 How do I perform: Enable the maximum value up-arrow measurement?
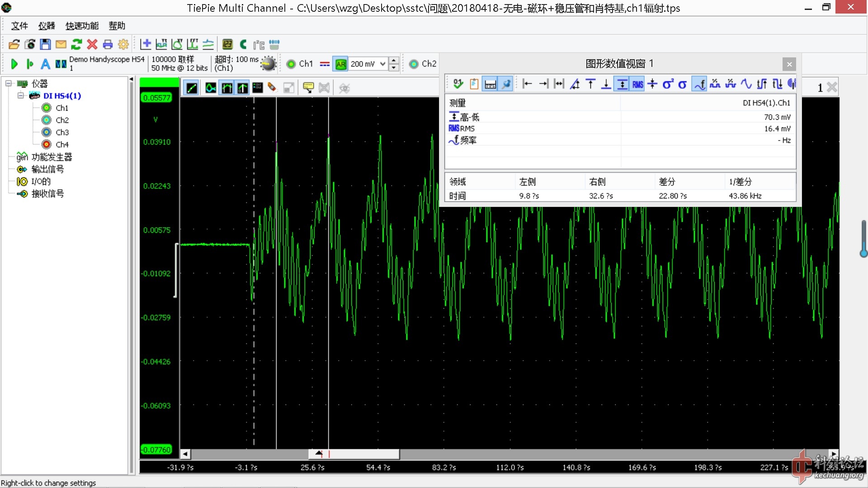(590, 84)
